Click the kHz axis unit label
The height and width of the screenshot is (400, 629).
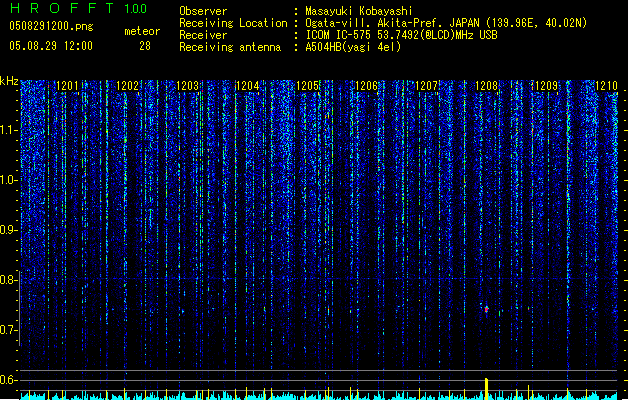point(9,81)
